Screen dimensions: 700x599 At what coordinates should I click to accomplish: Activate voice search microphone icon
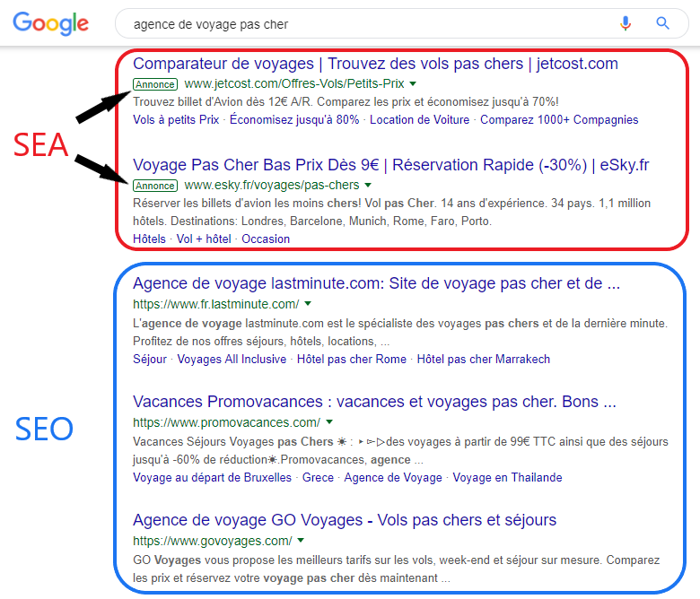coord(626,23)
